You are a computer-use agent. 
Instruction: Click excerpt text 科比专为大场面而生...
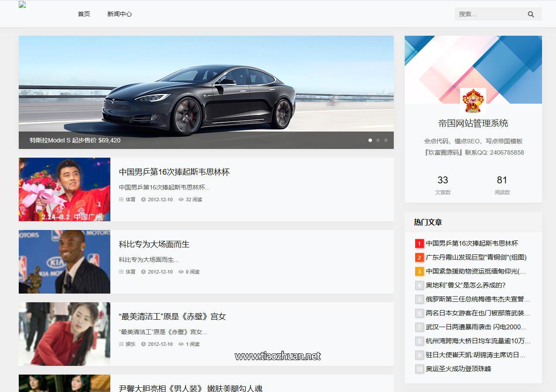(x=149, y=260)
